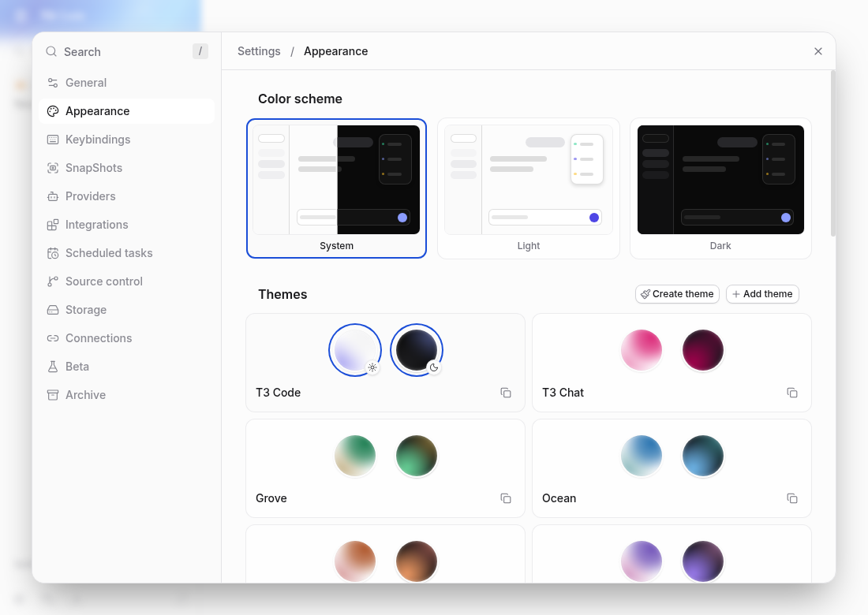Click the Keybindings keyboard icon
The width and height of the screenshot is (868, 615).
53,140
